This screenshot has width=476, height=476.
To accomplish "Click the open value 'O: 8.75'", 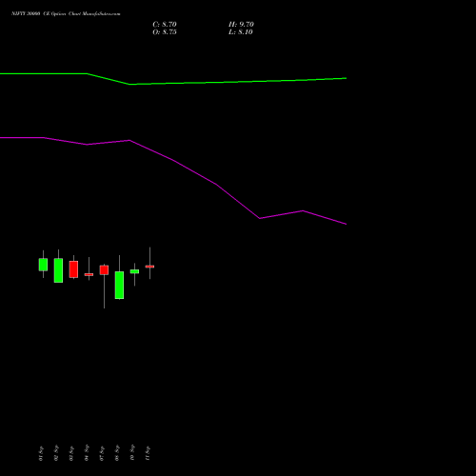I will [165, 32].
